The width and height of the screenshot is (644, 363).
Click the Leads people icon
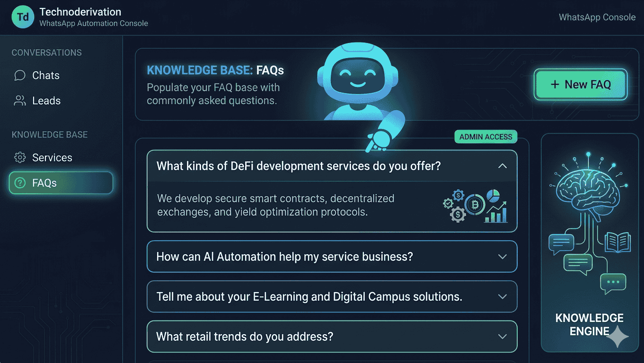(19, 100)
